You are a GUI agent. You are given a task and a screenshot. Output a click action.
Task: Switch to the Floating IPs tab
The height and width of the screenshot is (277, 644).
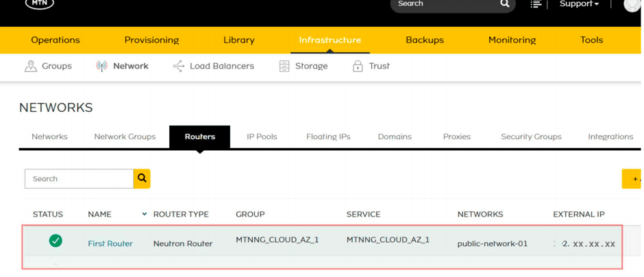coord(328,136)
